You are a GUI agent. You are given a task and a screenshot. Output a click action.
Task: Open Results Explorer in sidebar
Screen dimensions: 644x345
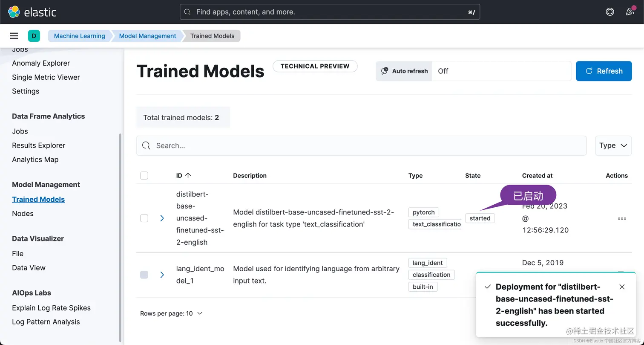click(x=39, y=145)
